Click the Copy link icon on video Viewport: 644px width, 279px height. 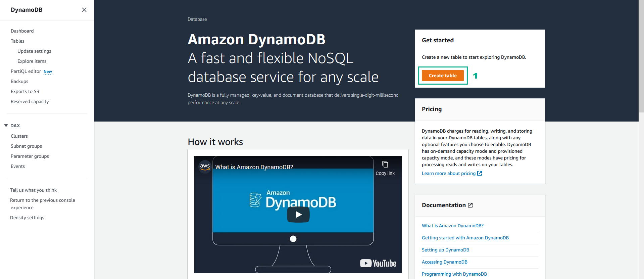click(385, 165)
